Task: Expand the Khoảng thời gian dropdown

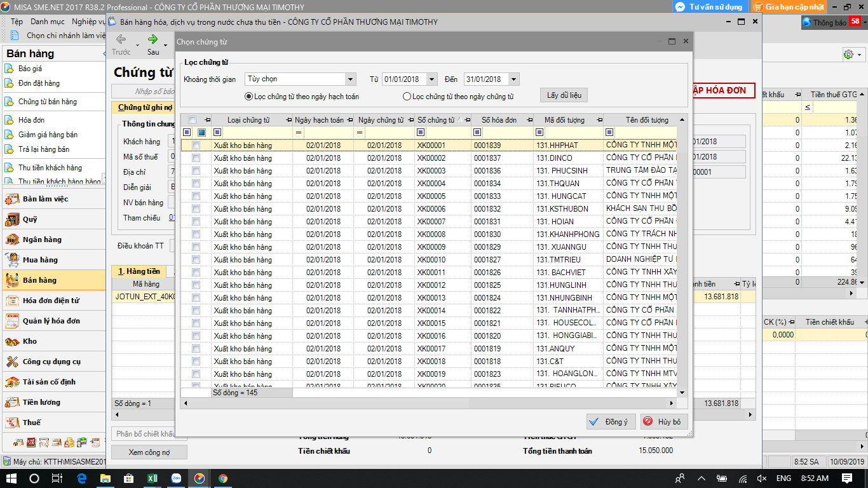Action: (x=350, y=79)
